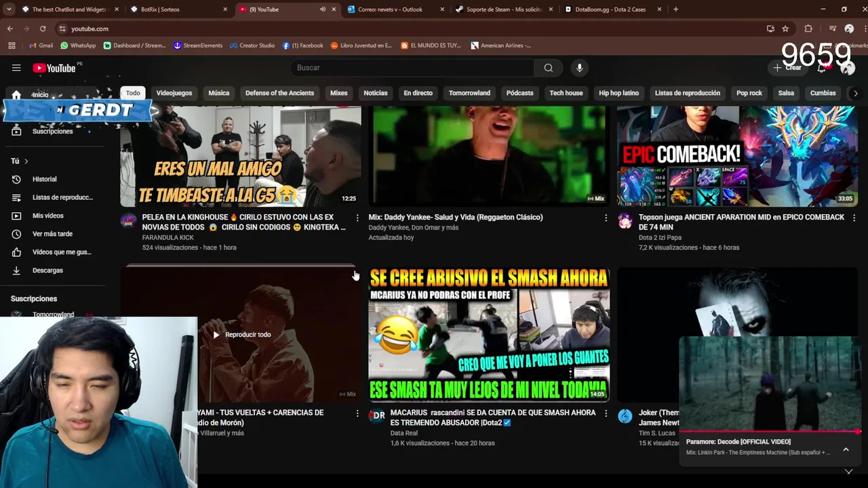Open FARANDULA KICK channel name
Viewport: 868px width, 488px height.
click(x=168, y=238)
